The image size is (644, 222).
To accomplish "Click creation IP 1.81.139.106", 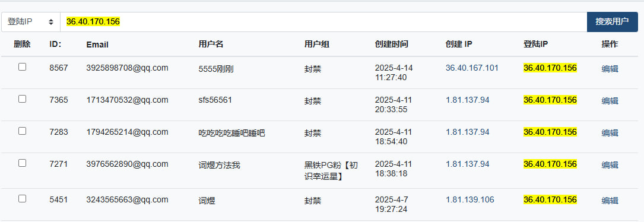I will [x=470, y=200].
